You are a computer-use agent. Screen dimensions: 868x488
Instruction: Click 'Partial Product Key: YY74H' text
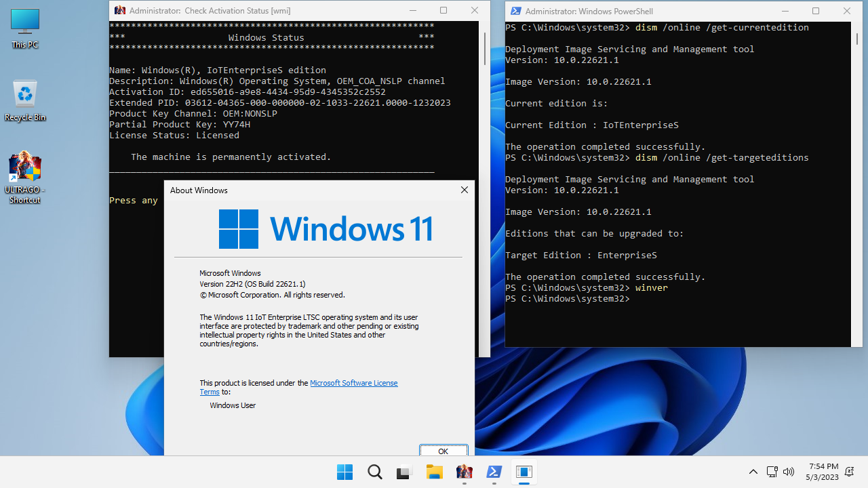(x=180, y=124)
